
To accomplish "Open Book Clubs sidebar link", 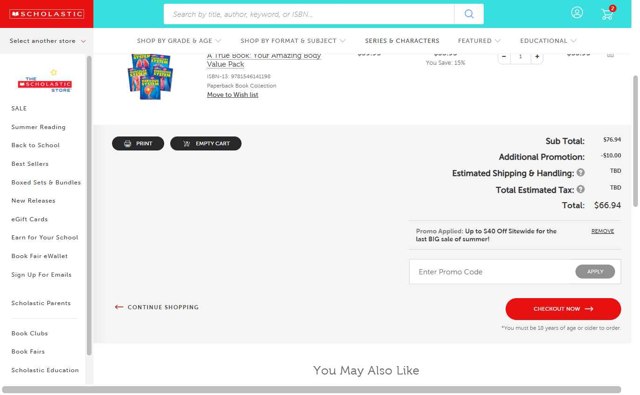I will tap(29, 333).
